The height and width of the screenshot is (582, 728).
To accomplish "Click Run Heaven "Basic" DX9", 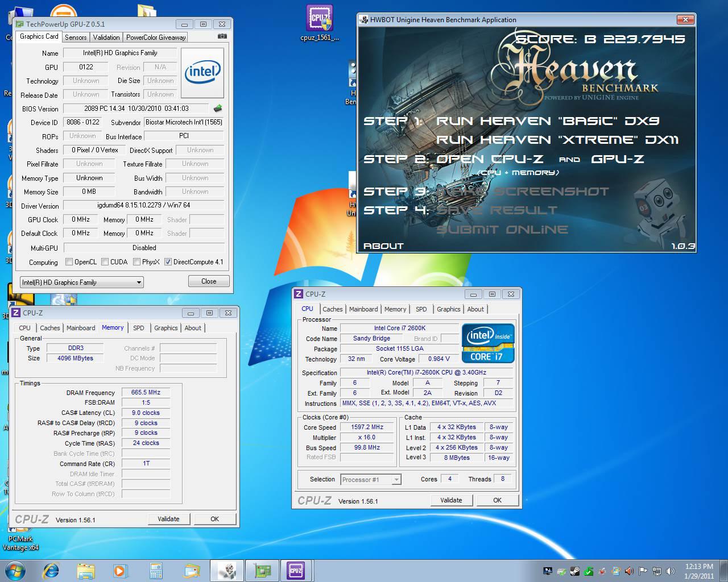I will 548,121.
